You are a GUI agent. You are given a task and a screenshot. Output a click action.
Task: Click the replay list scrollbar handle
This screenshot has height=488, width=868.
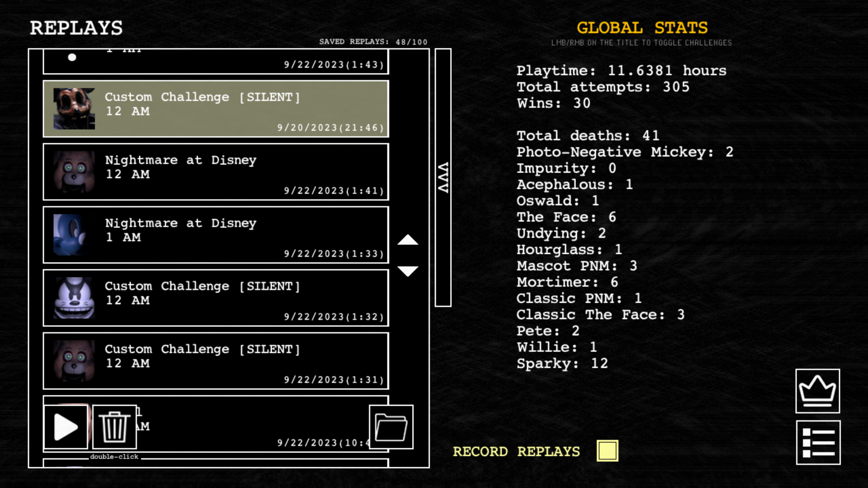tap(443, 178)
